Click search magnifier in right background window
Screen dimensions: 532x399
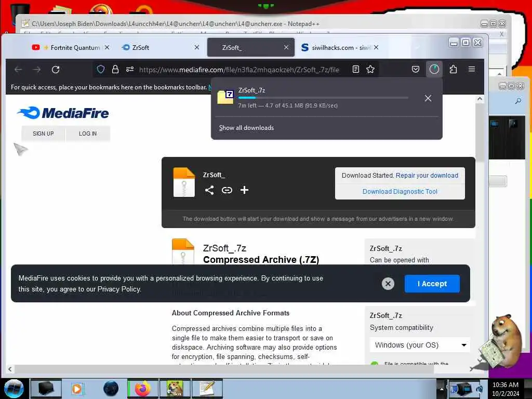[x=518, y=101]
